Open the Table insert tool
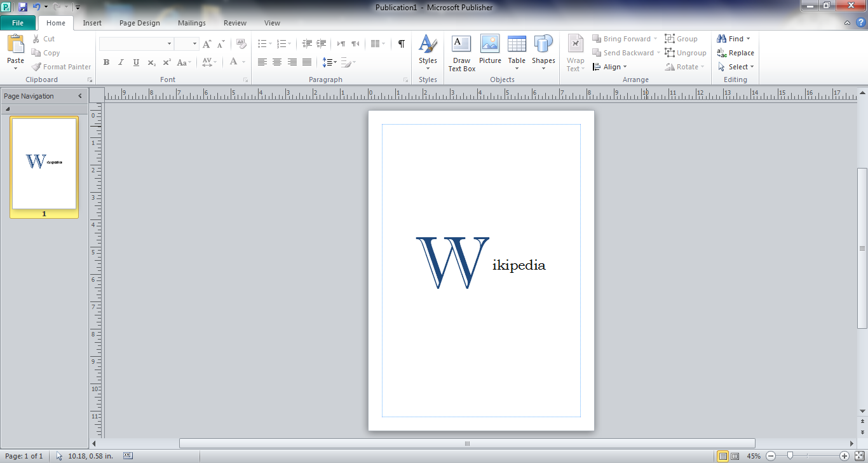This screenshot has height=463, width=868. [x=517, y=45]
